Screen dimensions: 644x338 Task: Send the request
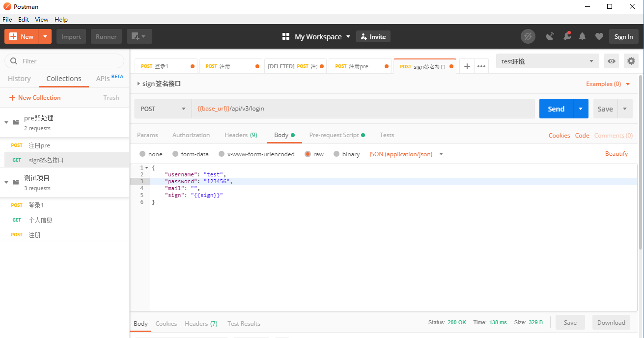[x=556, y=109]
